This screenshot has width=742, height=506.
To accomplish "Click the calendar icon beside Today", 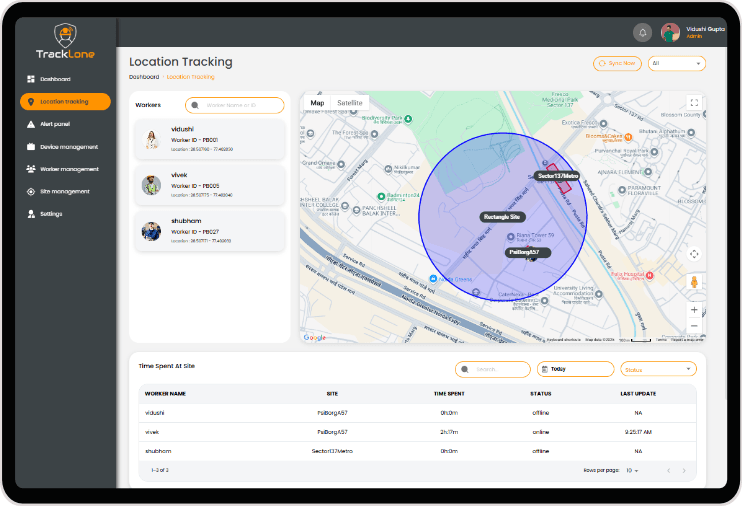I will tap(545, 369).
